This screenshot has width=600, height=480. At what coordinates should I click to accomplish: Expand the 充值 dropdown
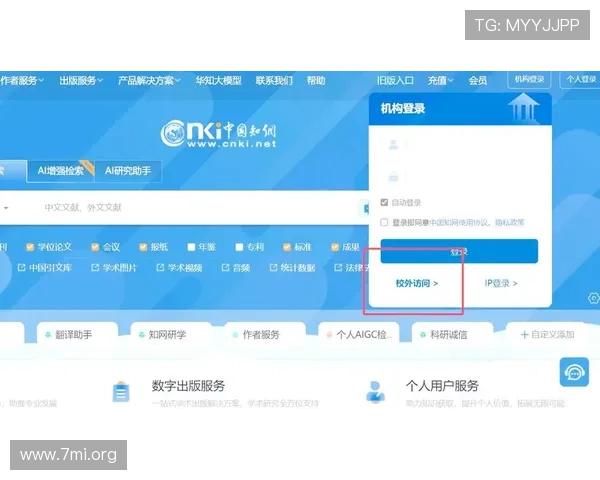click(x=440, y=80)
